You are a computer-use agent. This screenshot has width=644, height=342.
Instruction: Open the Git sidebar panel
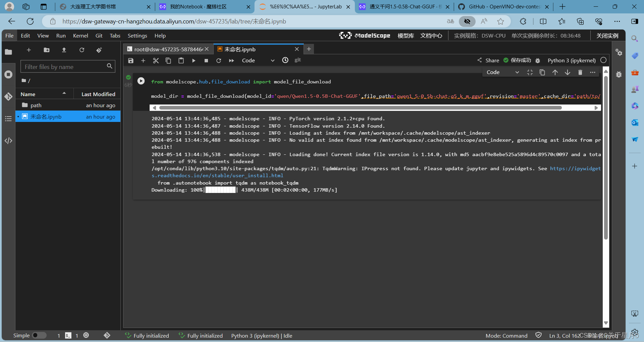coord(8,96)
